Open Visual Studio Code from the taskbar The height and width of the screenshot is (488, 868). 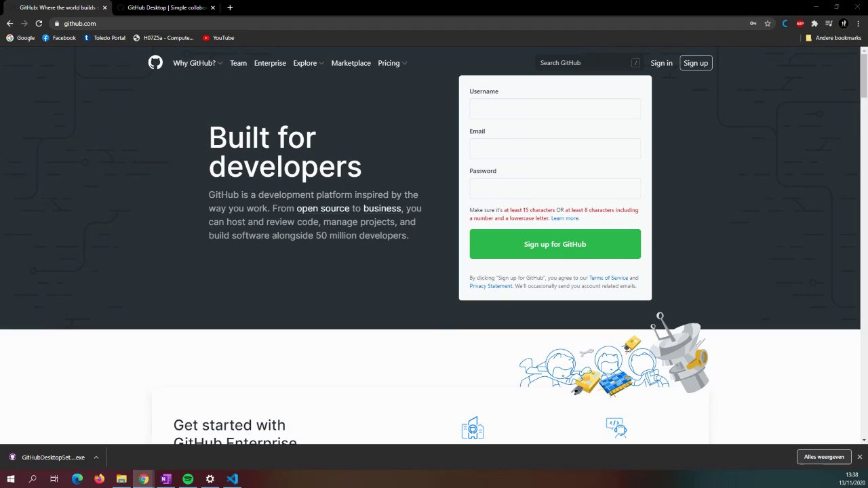[232, 479]
